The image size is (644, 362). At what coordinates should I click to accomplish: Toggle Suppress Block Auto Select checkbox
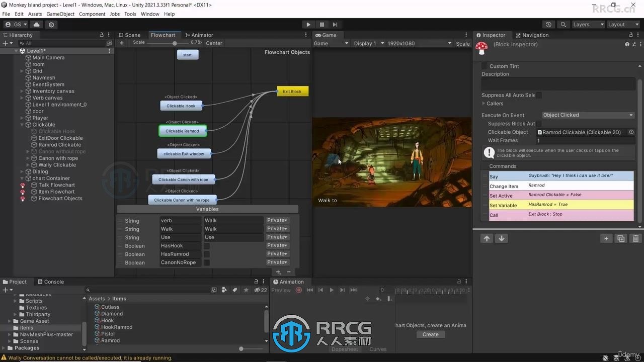coord(539,124)
